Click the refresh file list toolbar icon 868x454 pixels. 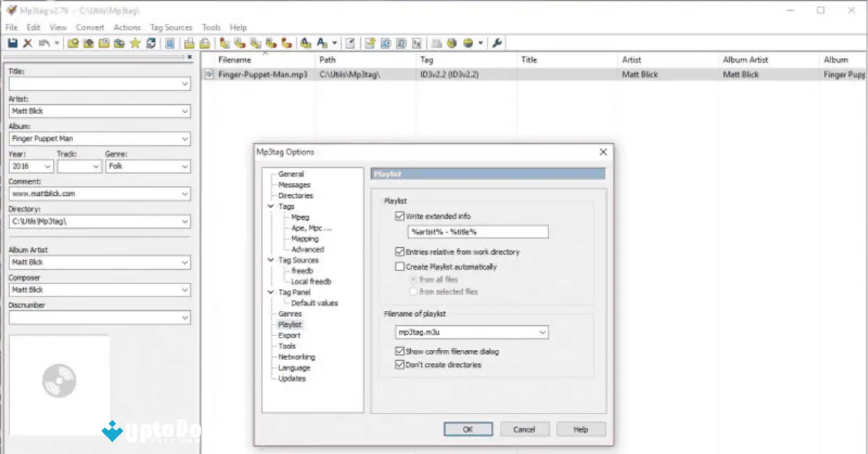coord(150,43)
